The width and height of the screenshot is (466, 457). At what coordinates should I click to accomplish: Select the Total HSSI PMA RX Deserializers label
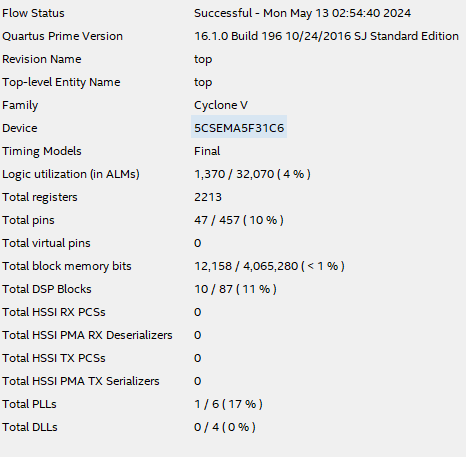tap(87, 335)
